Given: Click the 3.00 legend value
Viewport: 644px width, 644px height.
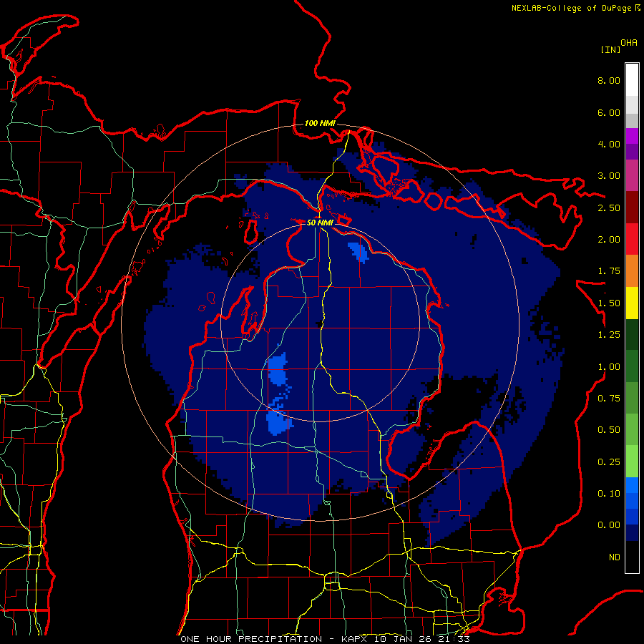Looking at the screenshot, I should (609, 176).
